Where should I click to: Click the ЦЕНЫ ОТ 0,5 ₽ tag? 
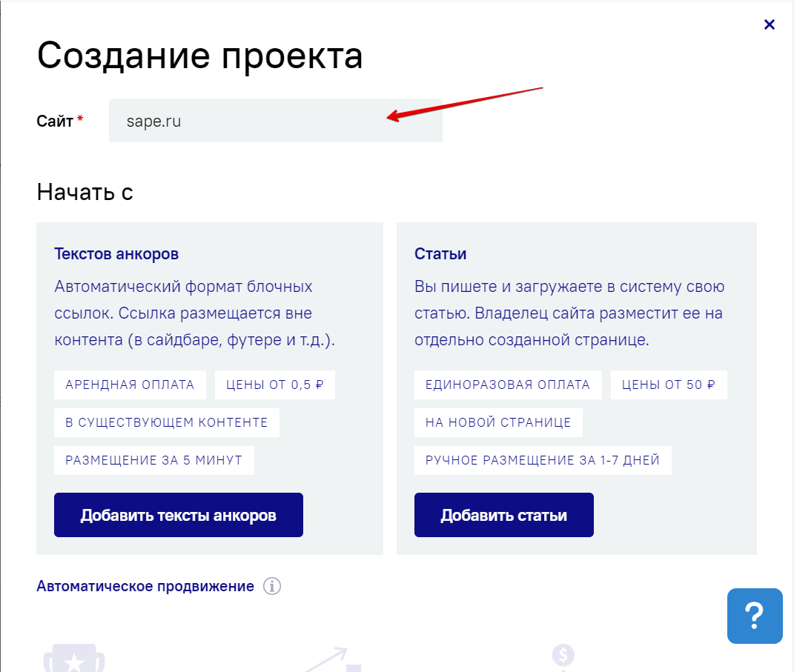pyautogui.click(x=275, y=385)
